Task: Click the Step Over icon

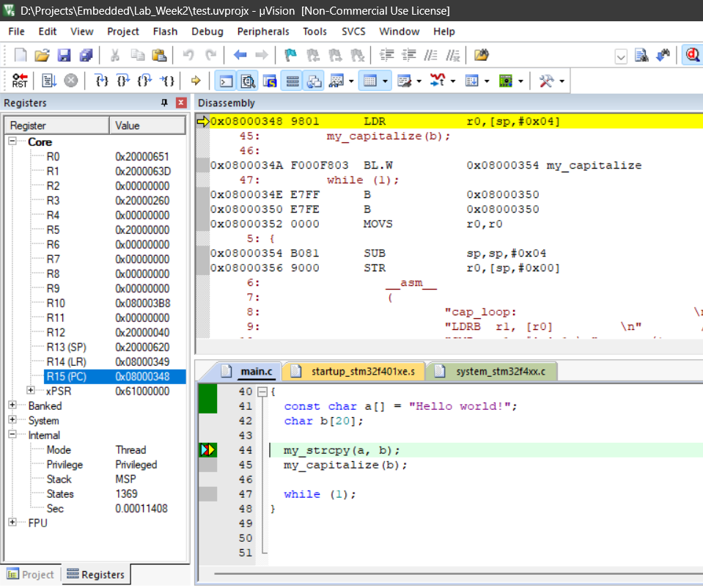Action: [x=124, y=81]
